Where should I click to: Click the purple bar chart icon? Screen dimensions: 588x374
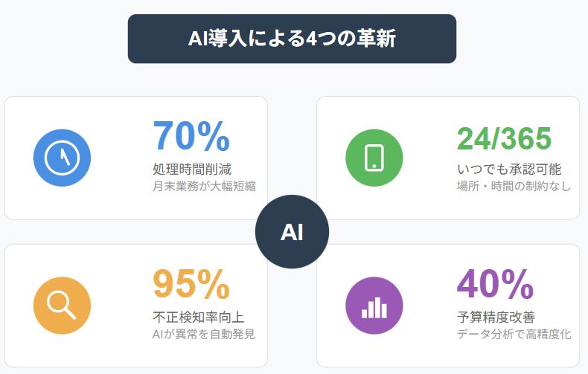(374, 306)
